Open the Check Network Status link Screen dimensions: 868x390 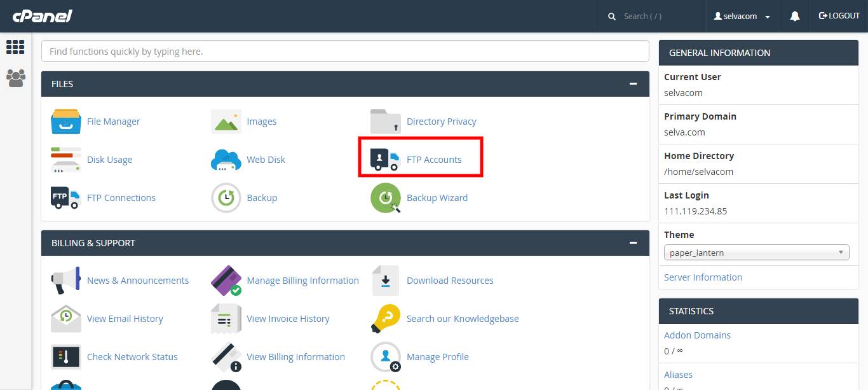coord(132,357)
